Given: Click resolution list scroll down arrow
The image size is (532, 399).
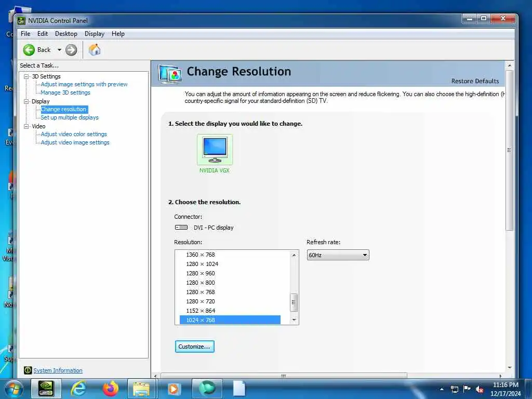Looking at the screenshot, I should tap(294, 320).
